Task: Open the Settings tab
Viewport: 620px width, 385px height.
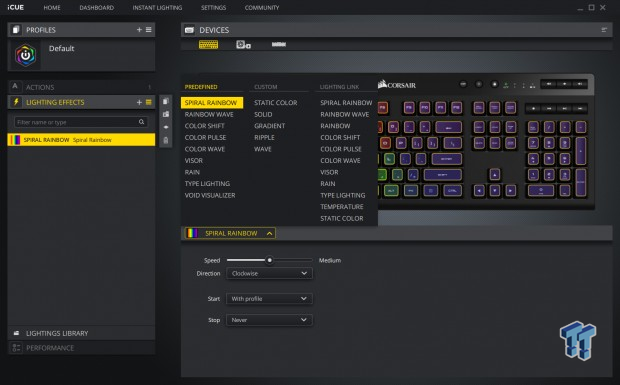Action: click(x=214, y=8)
